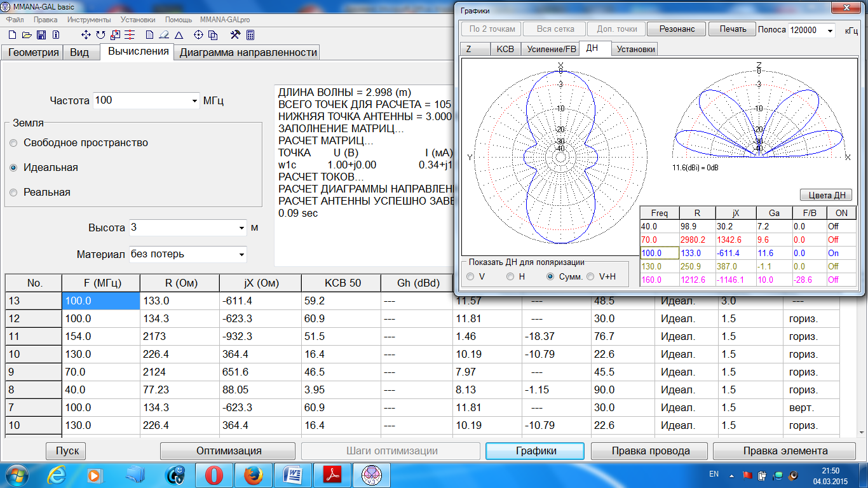The image size is (868, 488).
Task: Select the highlighted F cell in row 13
Action: point(101,301)
